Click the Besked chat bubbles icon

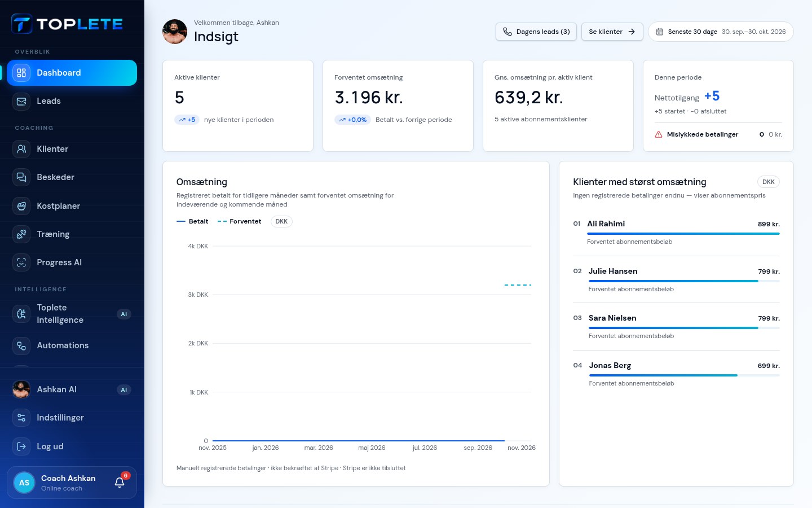pyautogui.click(x=21, y=177)
